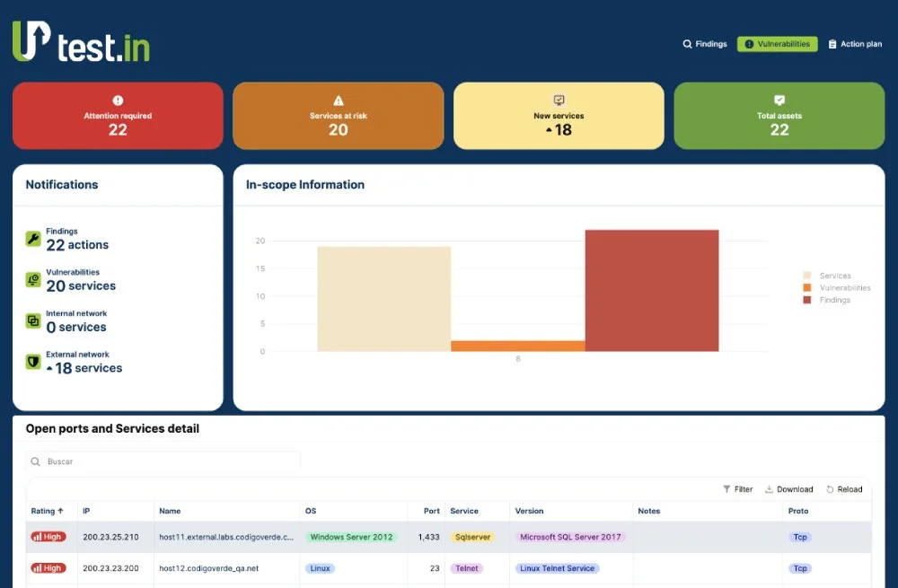The image size is (898, 588).
Task: Open the Action plan page
Action: point(855,44)
